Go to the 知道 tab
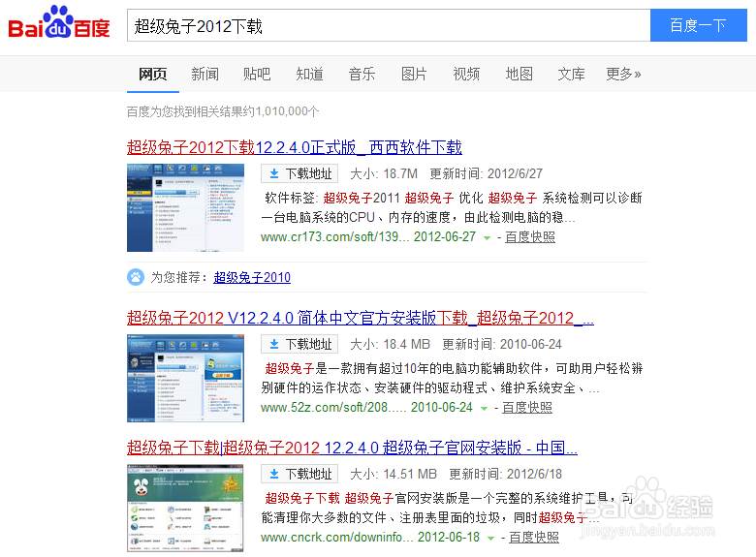Viewport: 756px width, 557px height. [x=309, y=75]
